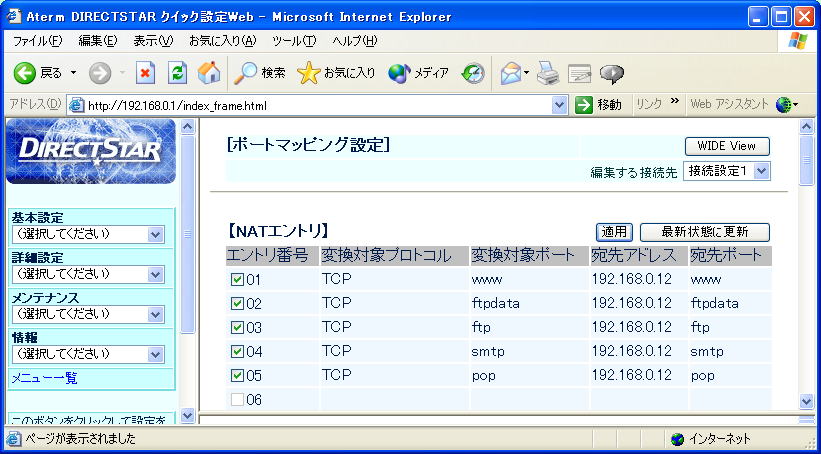
Task: Open the 基本設定 dropdown
Action: coord(86,234)
